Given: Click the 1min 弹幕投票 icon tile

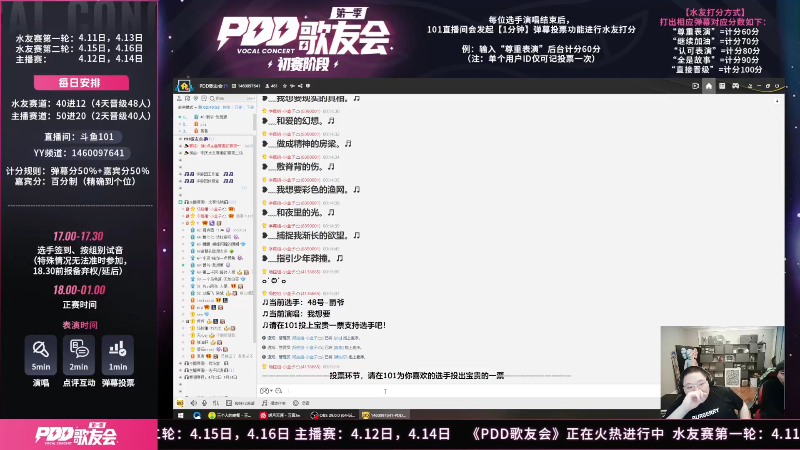Looking at the screenshot, I should pyautogui.click(x=118, y=355).
